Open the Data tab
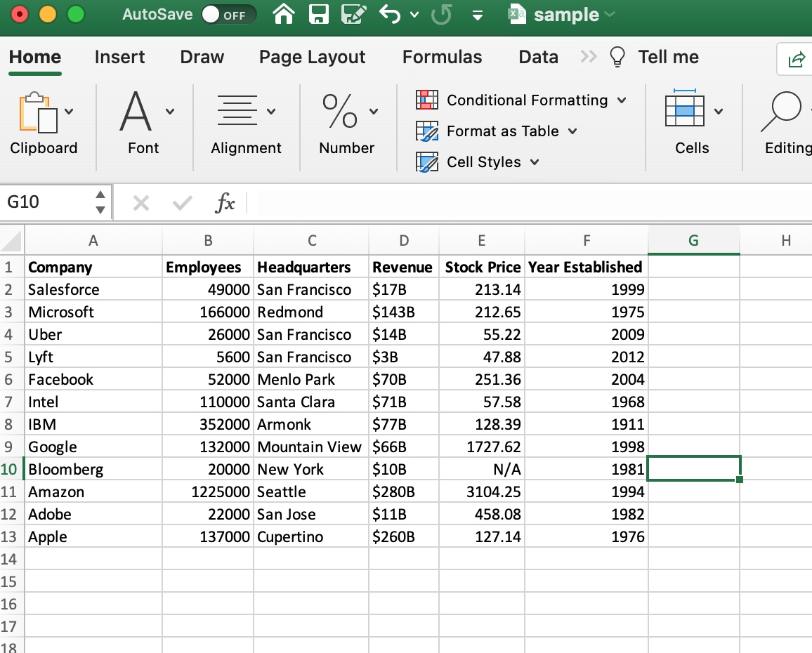This screenshot has height=653, width=812. click(x=539, y=56)
